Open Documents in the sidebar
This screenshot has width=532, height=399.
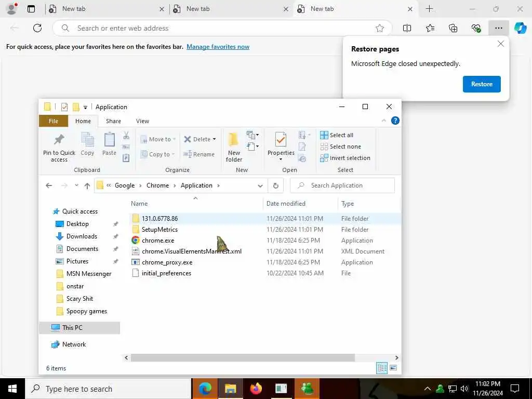(x=82, y=249)
